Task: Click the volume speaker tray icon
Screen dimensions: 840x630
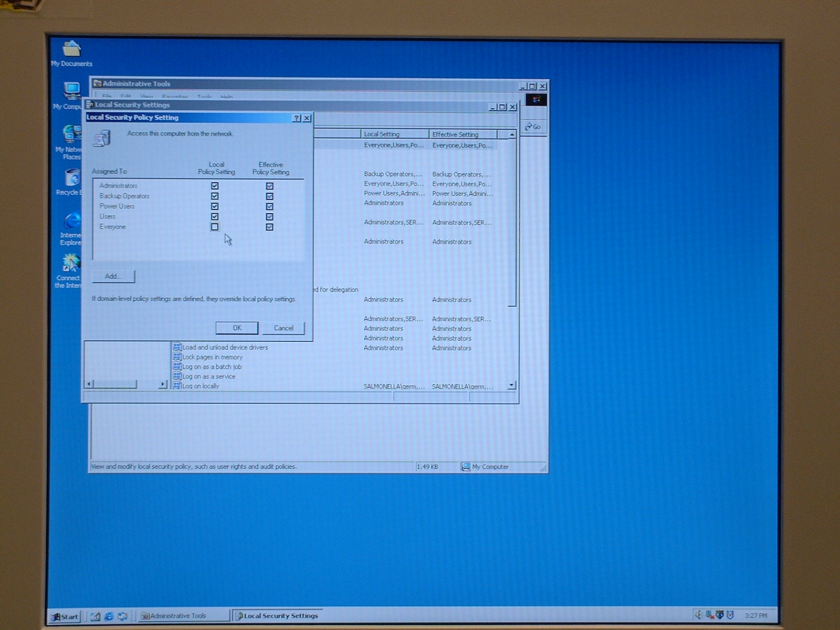Action: point(698,615)
